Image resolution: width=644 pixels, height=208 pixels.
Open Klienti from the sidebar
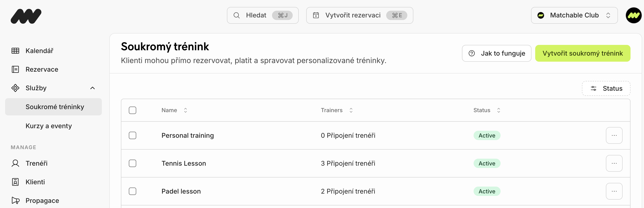coord(35,182)
